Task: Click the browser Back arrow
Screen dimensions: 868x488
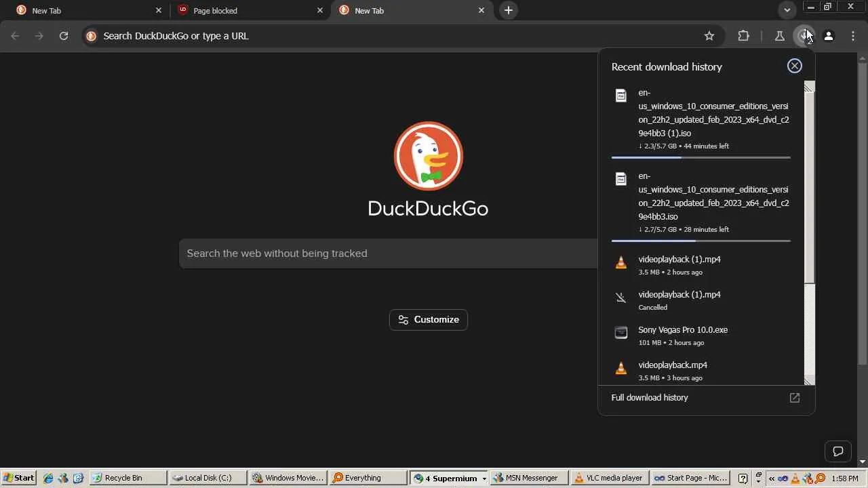Action: (15, 36)
